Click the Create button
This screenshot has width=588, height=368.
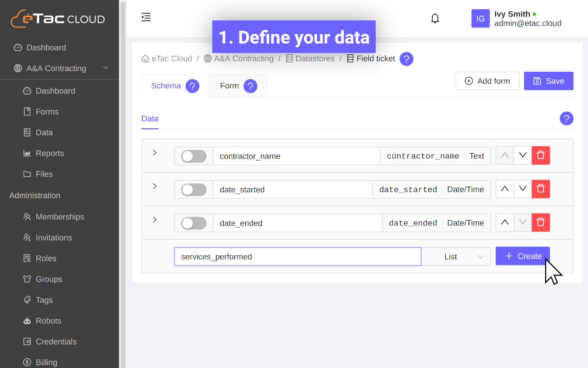pos(522,256)
